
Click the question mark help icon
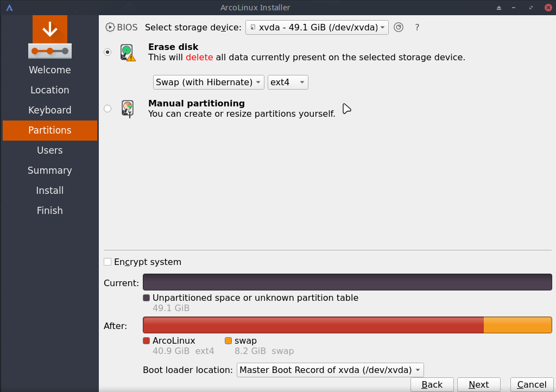point(417,27)
